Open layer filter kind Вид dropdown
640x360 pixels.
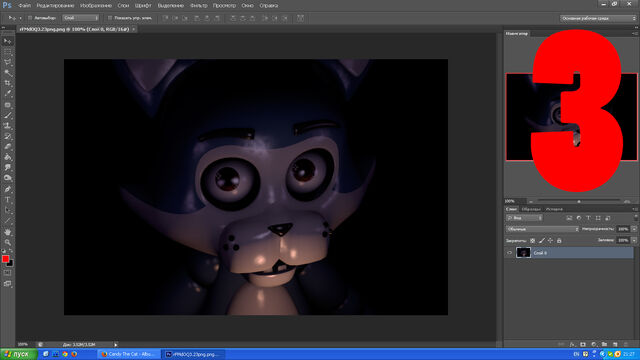coord(524,218)
